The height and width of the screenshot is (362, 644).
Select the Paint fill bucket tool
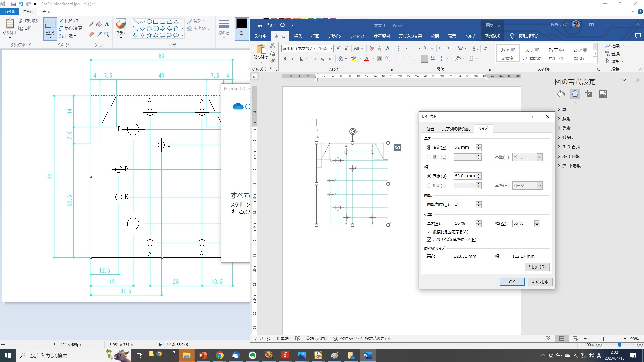(99, 24)
